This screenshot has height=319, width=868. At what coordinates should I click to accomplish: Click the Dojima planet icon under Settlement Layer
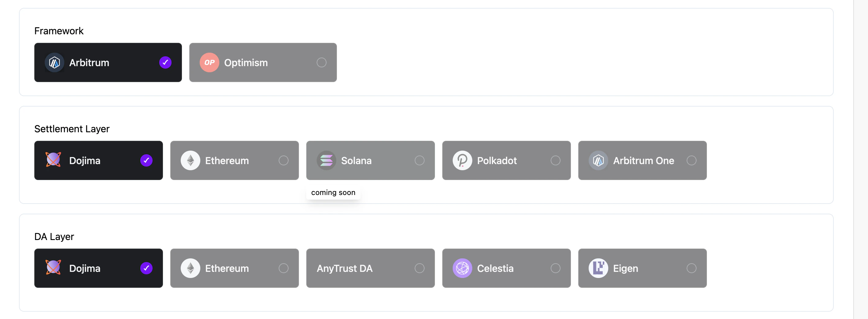(x=54, y=160)
